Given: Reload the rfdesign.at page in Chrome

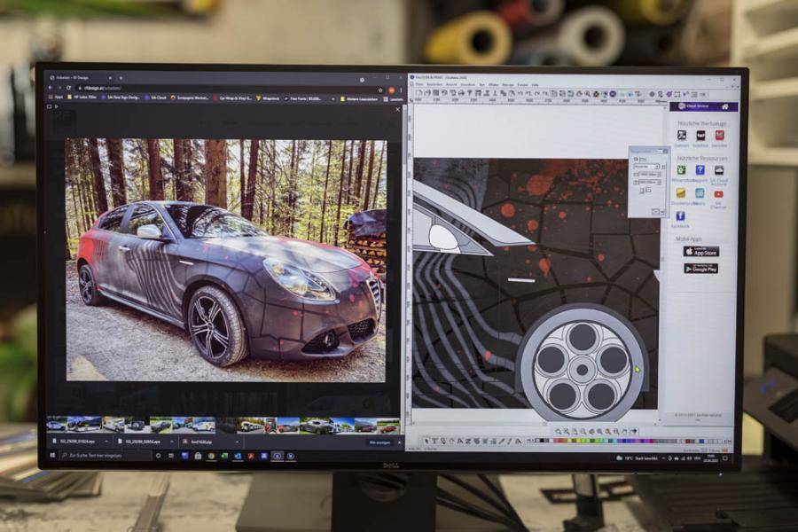Looking at the screenshot, I should (68, 88).
